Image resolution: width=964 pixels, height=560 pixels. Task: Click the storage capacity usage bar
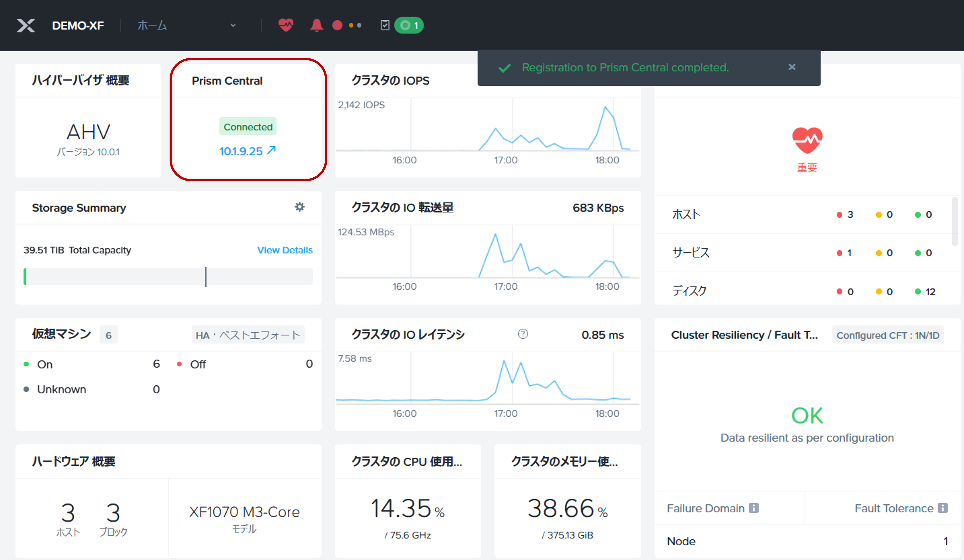coord(168,276)
